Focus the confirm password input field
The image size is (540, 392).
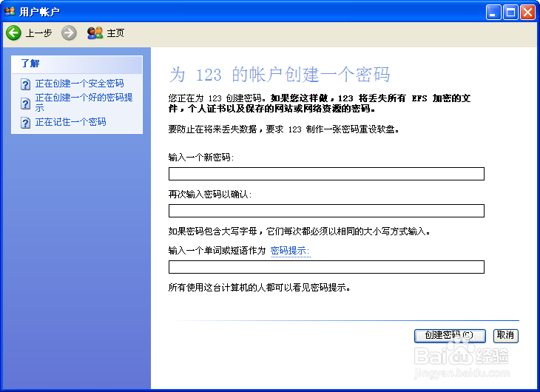point(326,211)
